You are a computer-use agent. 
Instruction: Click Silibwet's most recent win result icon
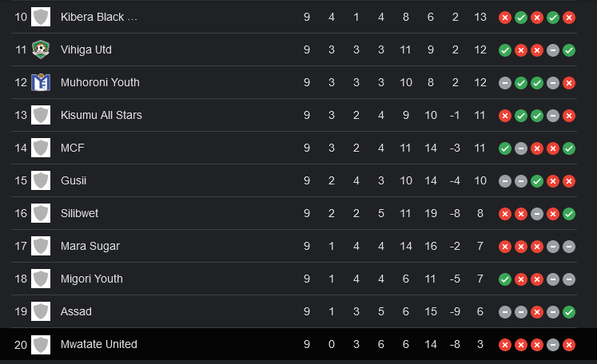[569, 214]
